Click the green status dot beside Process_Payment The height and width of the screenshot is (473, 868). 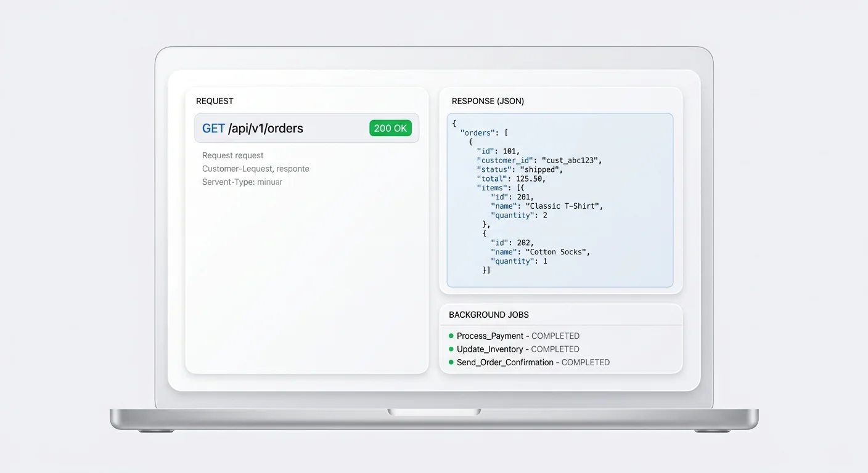point(451,336)
